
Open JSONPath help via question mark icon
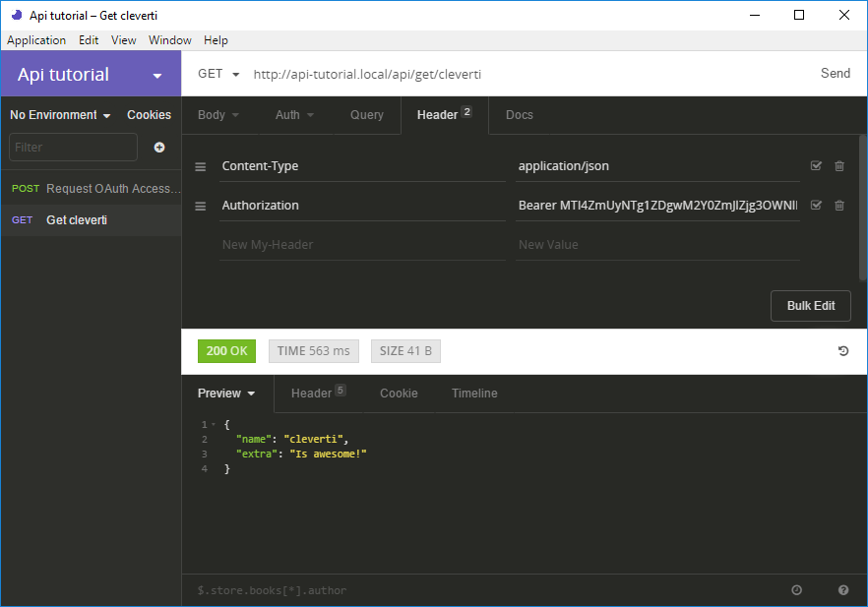(x=842, y=589)
